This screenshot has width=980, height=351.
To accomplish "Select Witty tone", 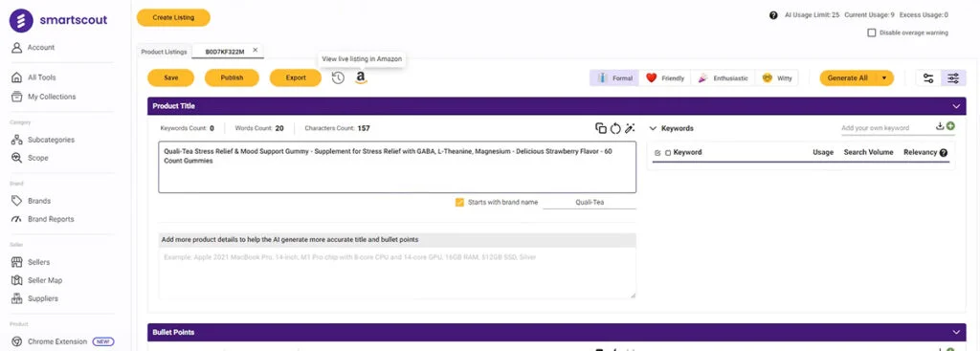I will click(777, 78).
